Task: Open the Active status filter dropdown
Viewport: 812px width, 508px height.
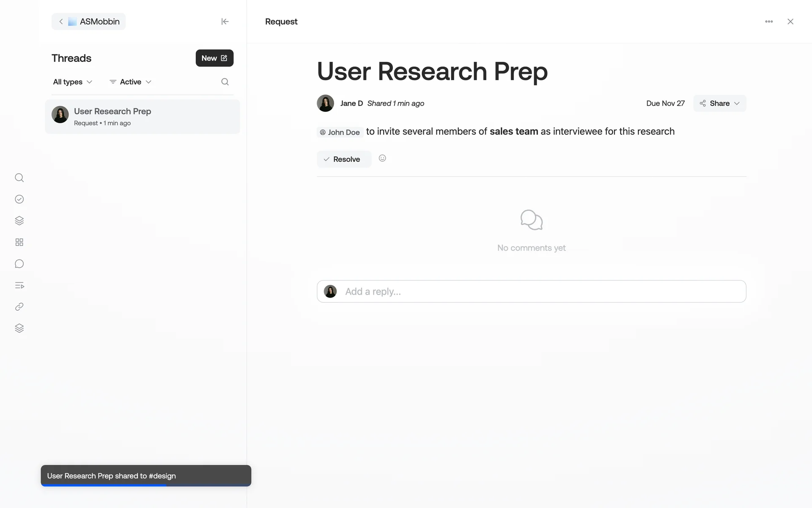Action: pos(130,82)
